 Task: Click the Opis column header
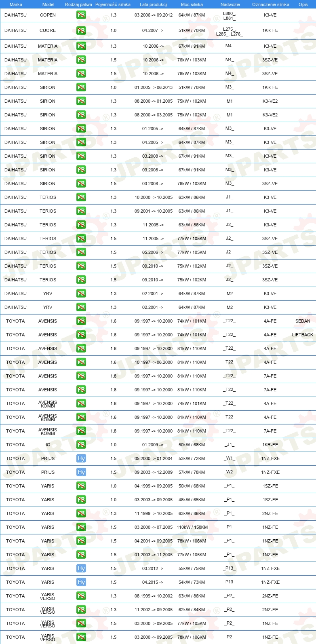point(303,4)
